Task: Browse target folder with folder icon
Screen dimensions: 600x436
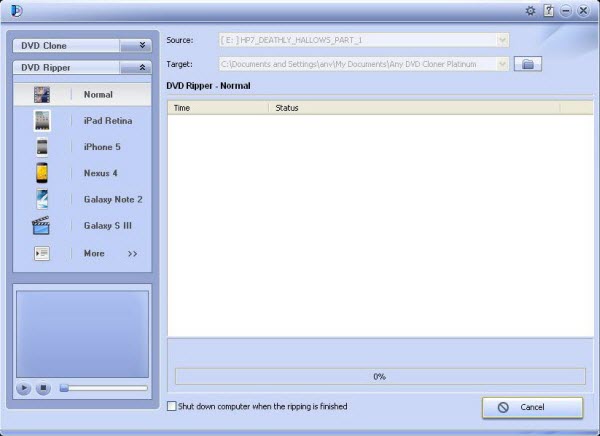Action: pyautogui.click(x=528, y=64)
